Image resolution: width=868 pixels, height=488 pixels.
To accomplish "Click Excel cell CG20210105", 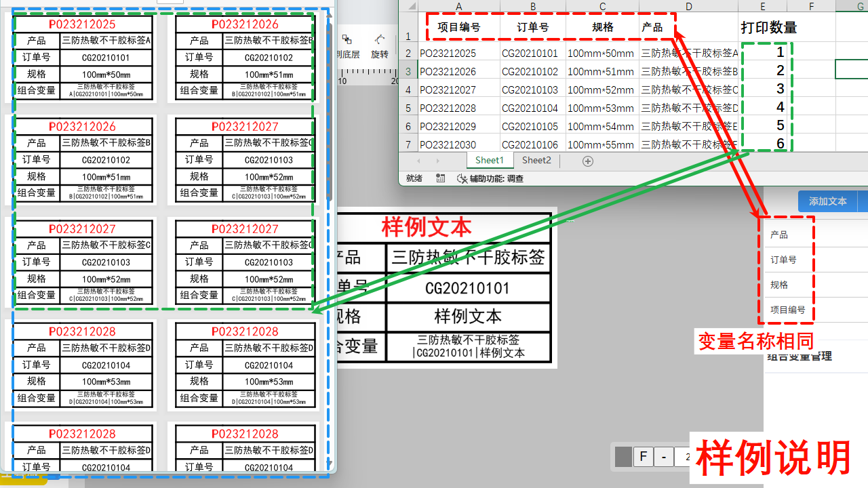I will [533, 126].
